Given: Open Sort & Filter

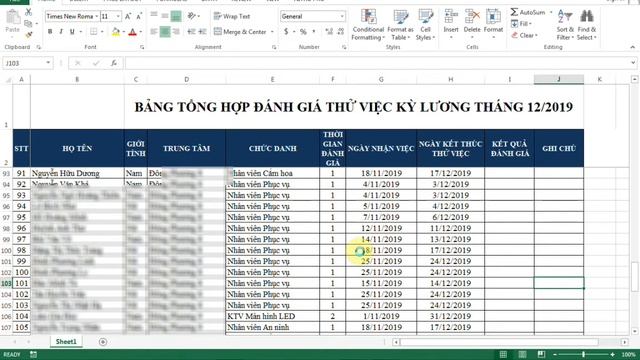Looking at the screenshot, I should tap(565, 24).
